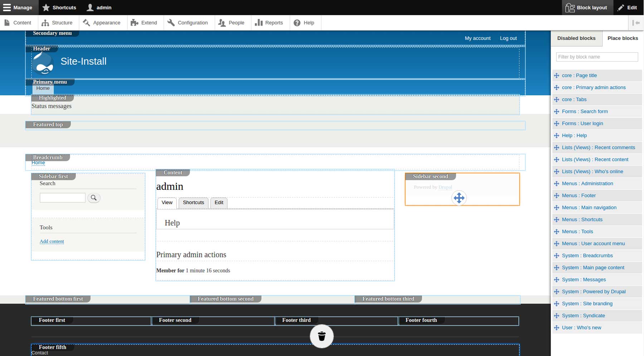Click the search magnifier in Sidebar first
The height and width of the screenshot is (356, 644).
point(94,198)
